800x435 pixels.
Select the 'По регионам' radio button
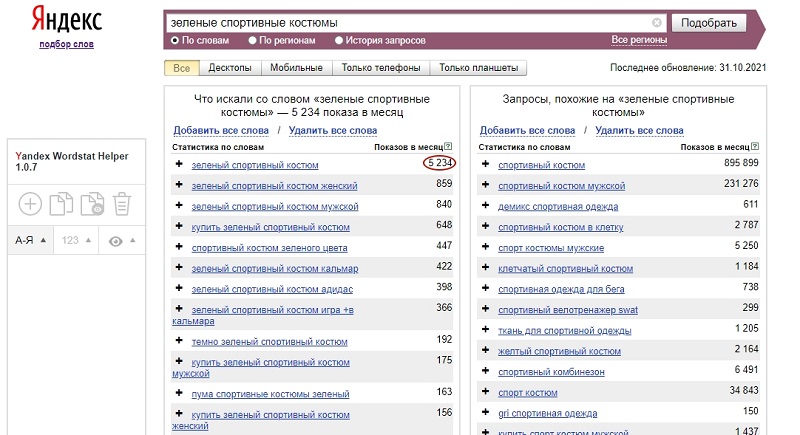252,40
